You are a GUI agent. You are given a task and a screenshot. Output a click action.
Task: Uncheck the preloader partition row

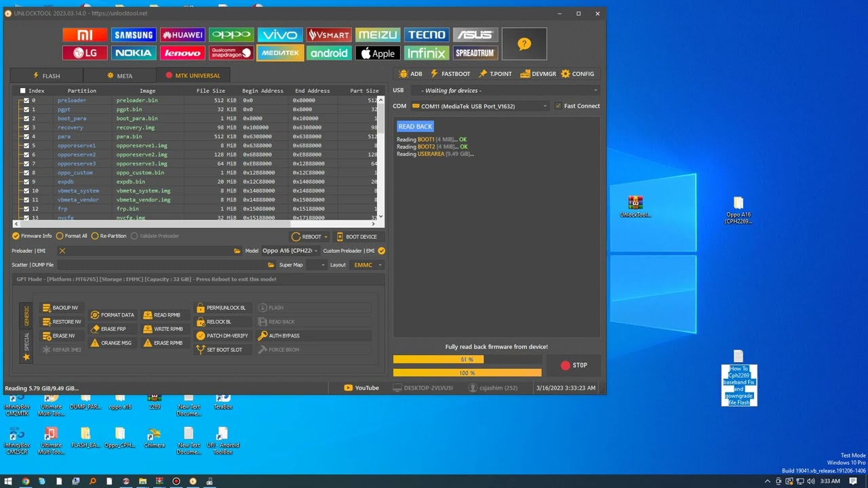pos(26,100)
